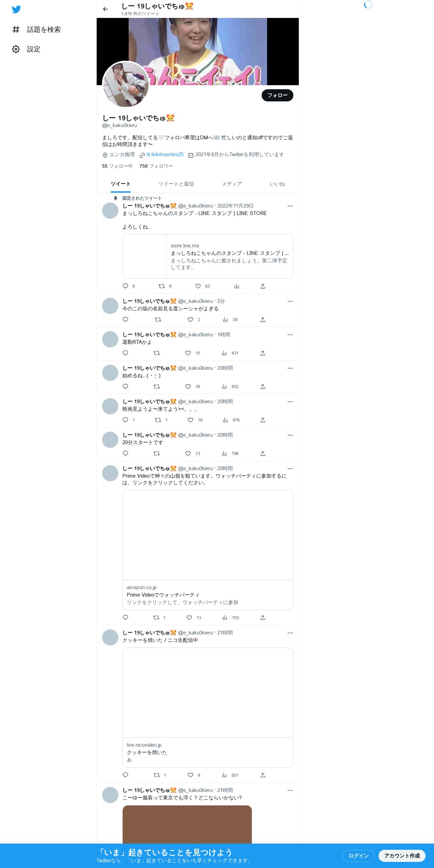Open the いいね tab
The width and height of the screenshot is (434, 868).
[x=277, y=184]
